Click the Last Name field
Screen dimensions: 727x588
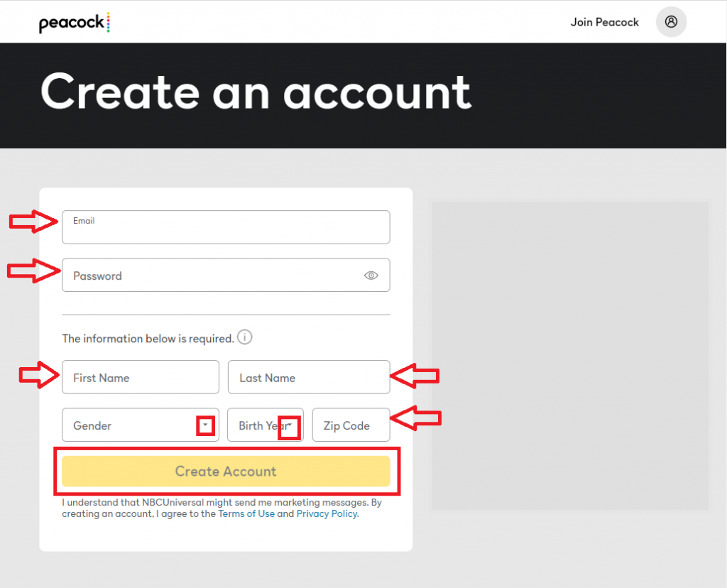pos(309,377)
